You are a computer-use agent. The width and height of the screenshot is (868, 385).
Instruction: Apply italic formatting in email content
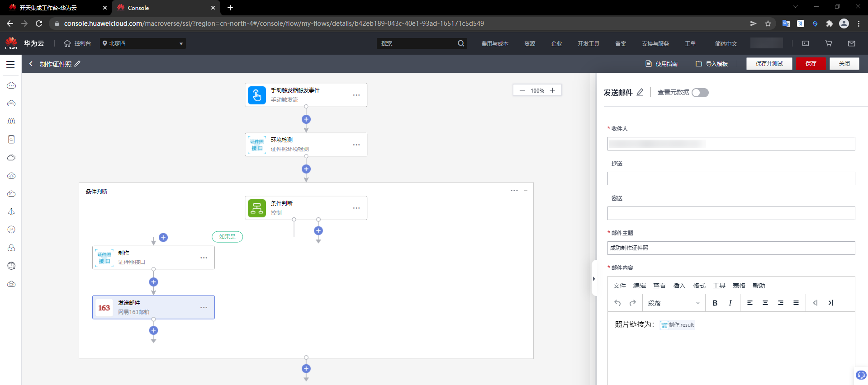coord(730,303)
